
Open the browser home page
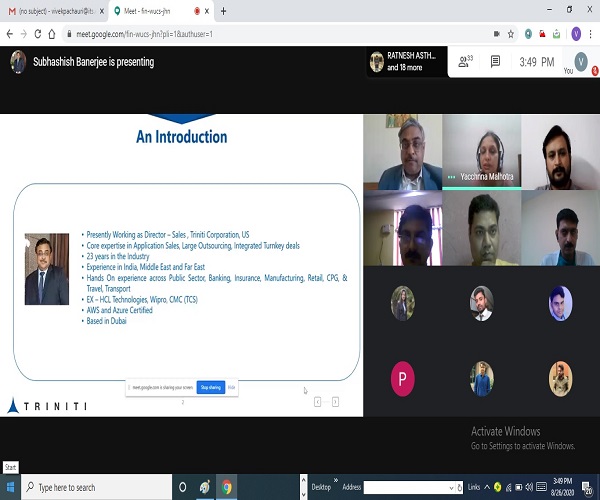click(x=52, y=34)
